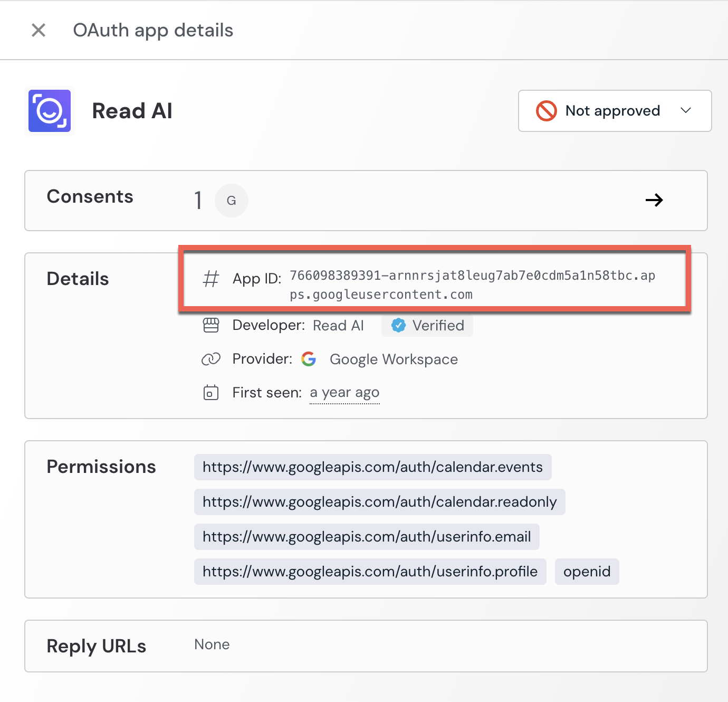Viewport: 728px width, 702px height.
Task: Click the OAuth app details title
Action: point(153,31)
